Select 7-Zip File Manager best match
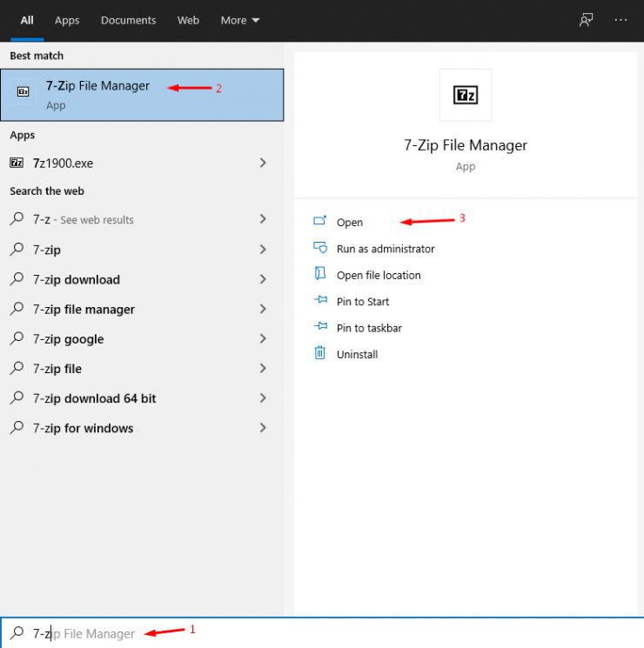This screenshot has height=648, width=644. 142,95
